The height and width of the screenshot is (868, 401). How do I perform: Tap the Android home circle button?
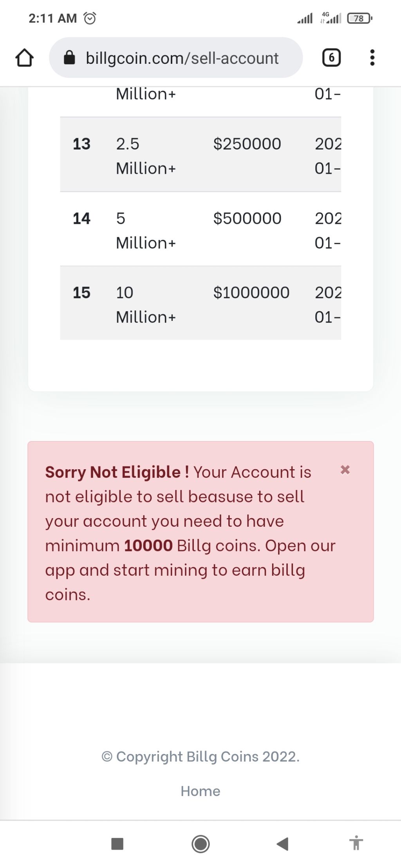point(200,844)
